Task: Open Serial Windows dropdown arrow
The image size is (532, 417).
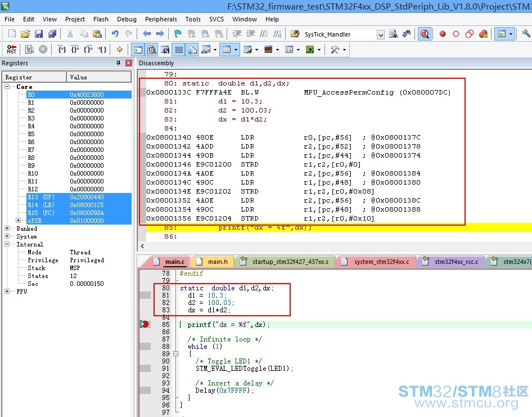Action: (x=256, y=50)
